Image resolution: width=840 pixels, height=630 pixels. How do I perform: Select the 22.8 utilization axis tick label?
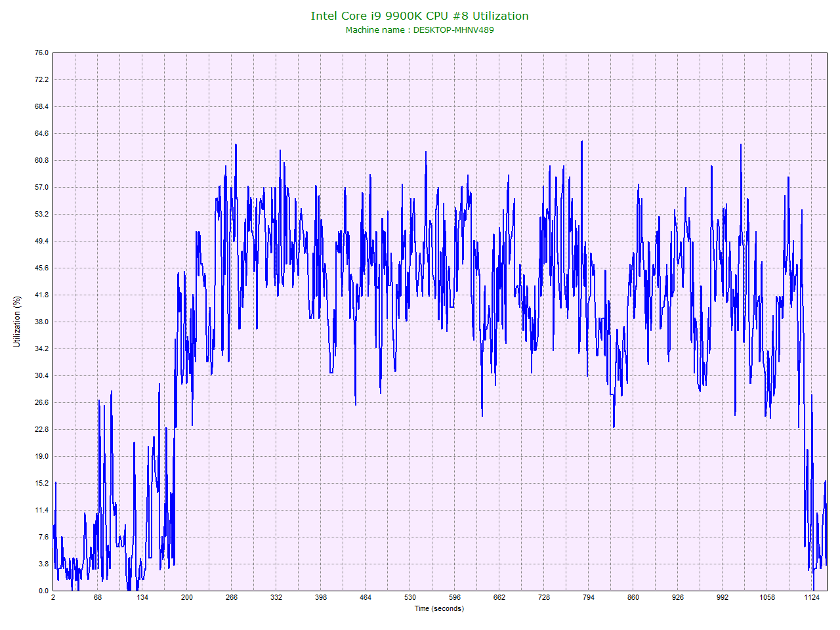41,429
